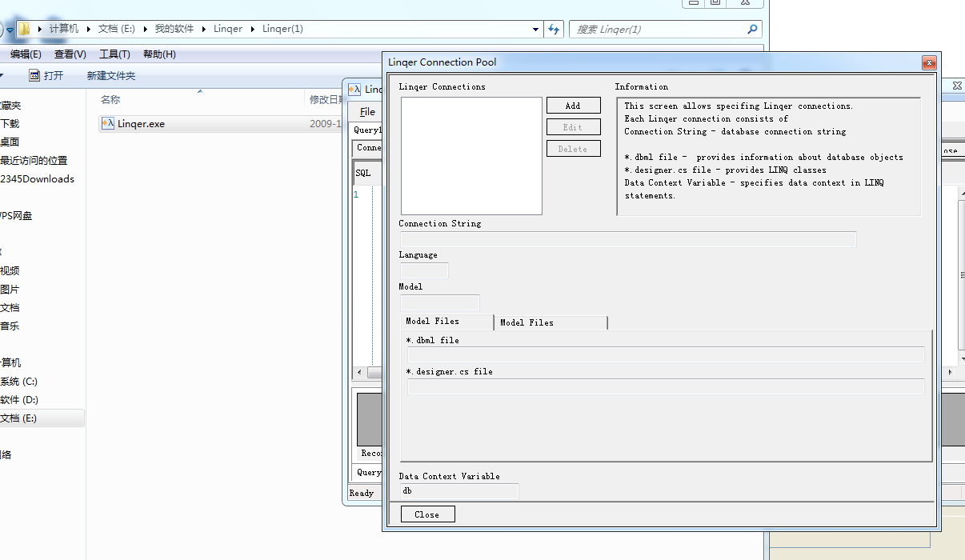This screenshot has width=965, height=560.
Task: Click the Linqer Connections list box
Action: [x=471, y=156]
